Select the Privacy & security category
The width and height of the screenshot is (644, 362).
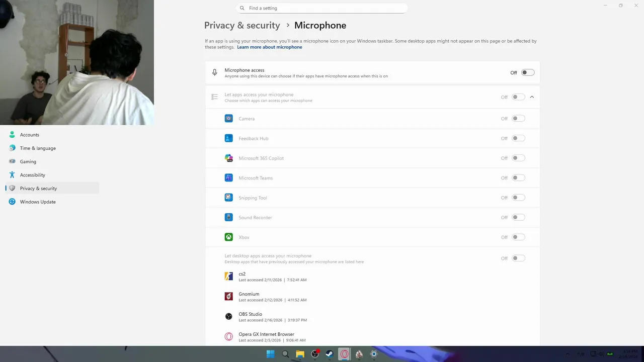click(52, 189)
